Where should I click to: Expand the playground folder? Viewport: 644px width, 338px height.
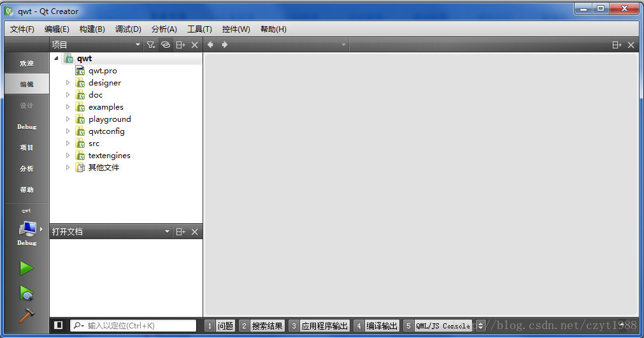pyautogui.click(x=68, y=119)
